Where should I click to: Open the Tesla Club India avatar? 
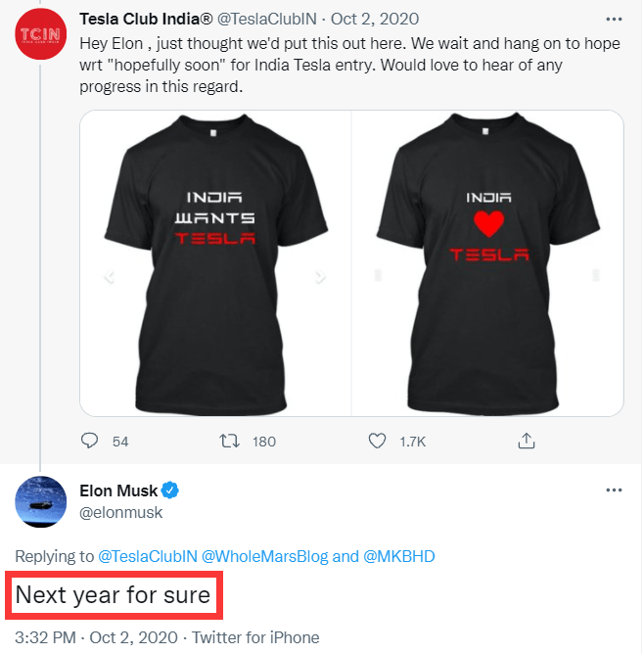pyautogui.click(x=40, y=38)
